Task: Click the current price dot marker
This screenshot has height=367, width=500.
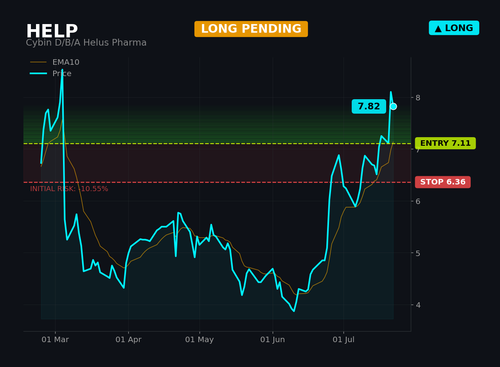Action: (x=393, y=106)
